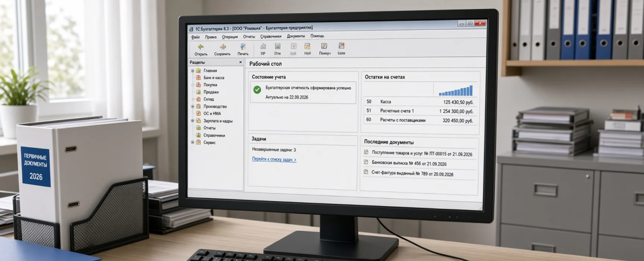644x261 pixels.
Task: Click the Состояние учета panel header
Action: tap(269, 77)
